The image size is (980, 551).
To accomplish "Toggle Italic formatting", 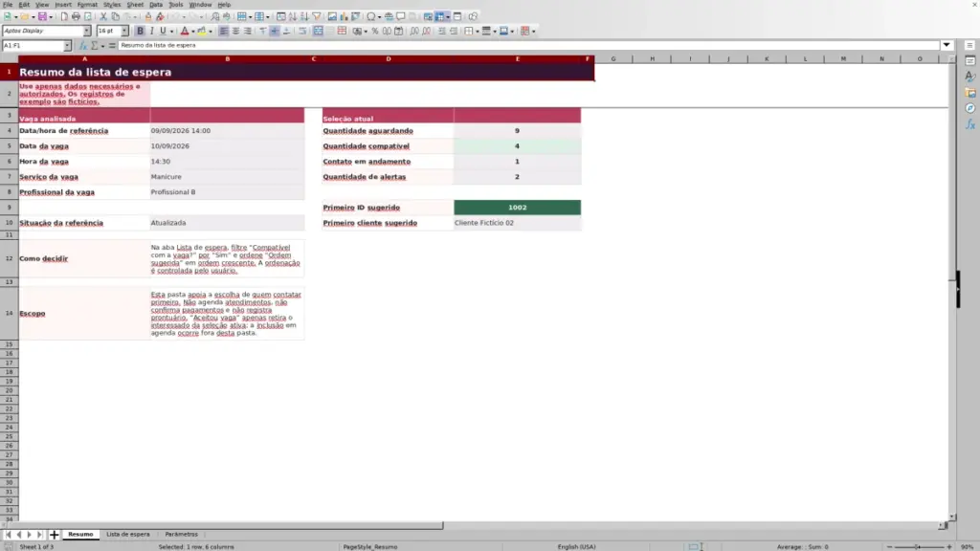I will point(151,32).
